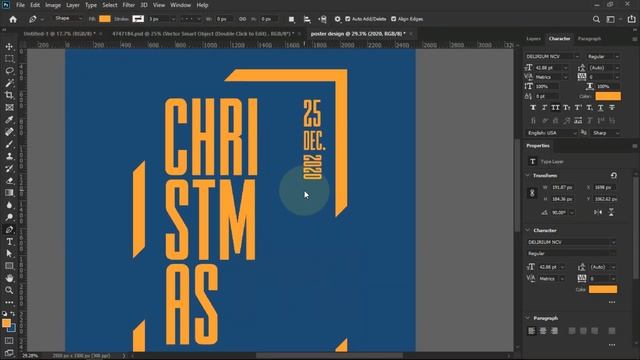
Task: Open the English: USA language dropdown
Action: [x=551, y=133]
